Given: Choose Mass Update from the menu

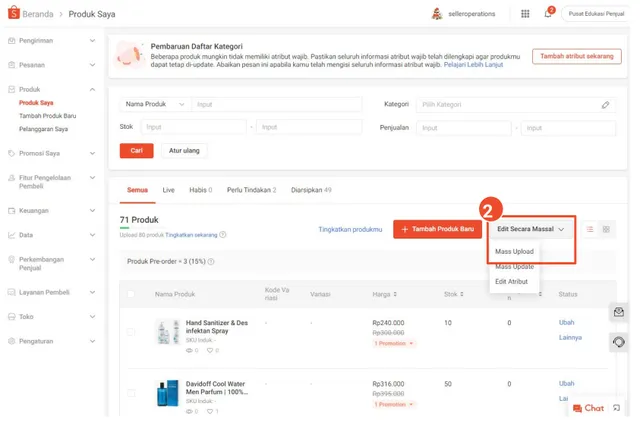Looking at the screenshot, I should [514, 267].
